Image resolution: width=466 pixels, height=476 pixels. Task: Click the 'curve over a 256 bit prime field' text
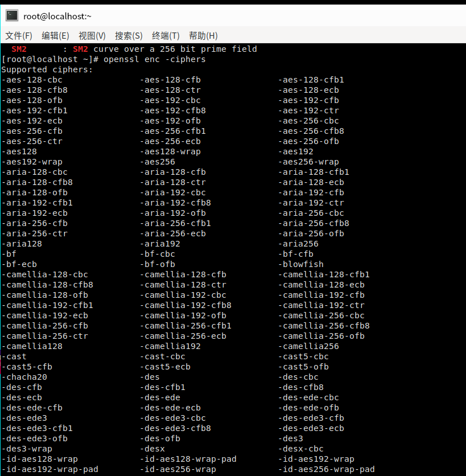[175, 49]
